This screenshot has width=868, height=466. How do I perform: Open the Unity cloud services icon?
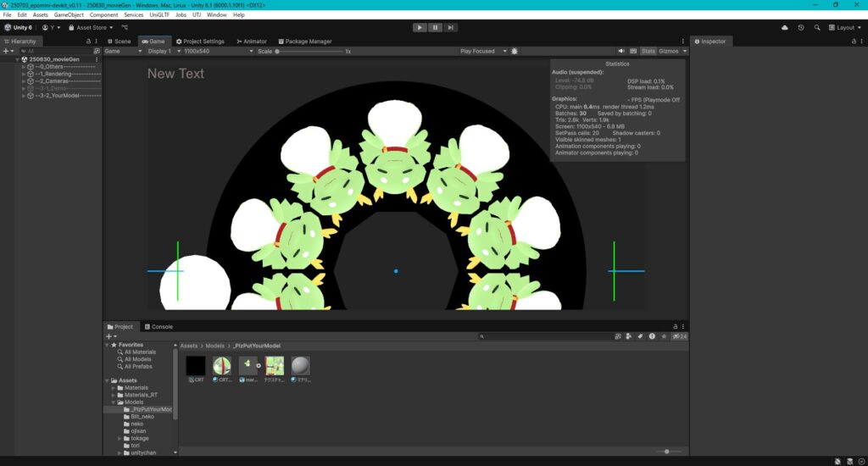coord(784,28)
